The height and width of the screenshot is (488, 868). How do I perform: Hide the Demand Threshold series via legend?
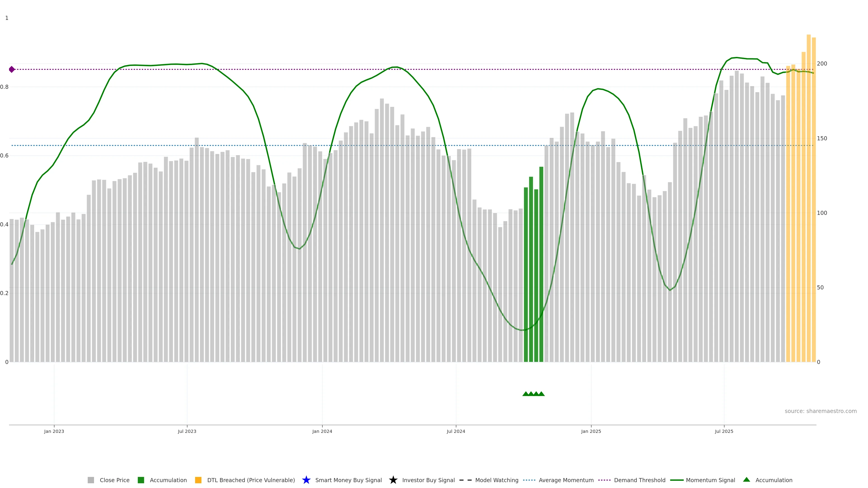[x=639, y=480]
